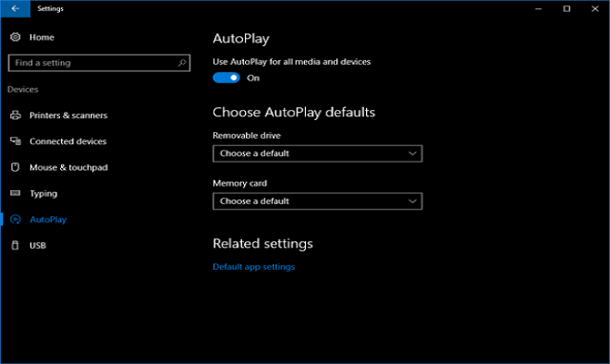Select Connected devices section

pos(68,141)
